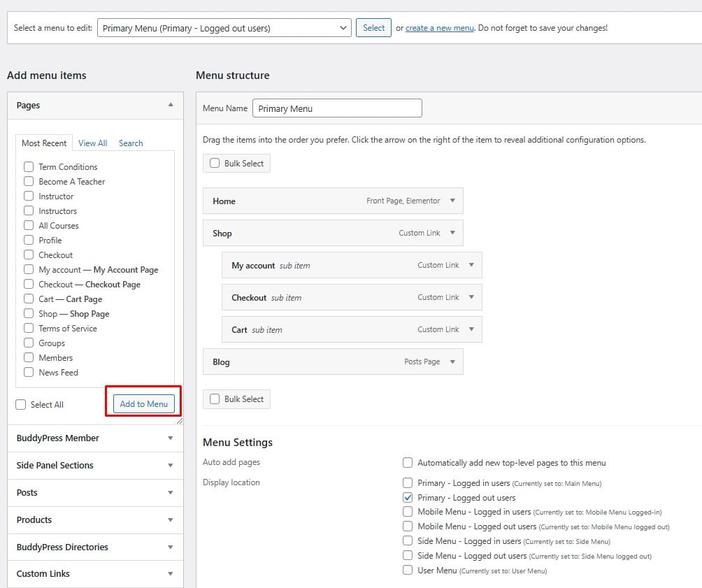
Task: Follow the create a new menu link
Action: coord(440,28)
